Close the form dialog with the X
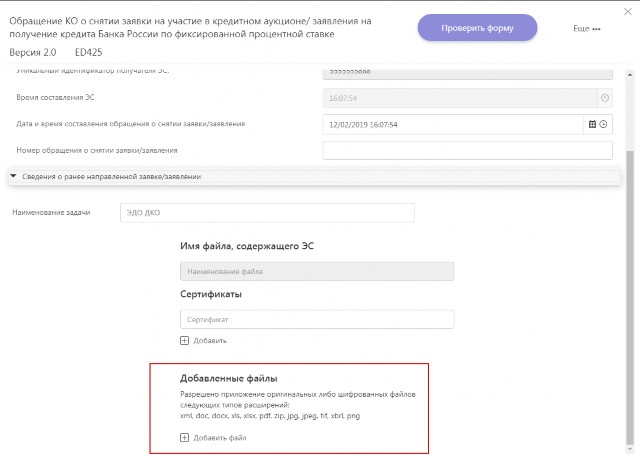Screen dimensions: 640x456 (628, 12)
